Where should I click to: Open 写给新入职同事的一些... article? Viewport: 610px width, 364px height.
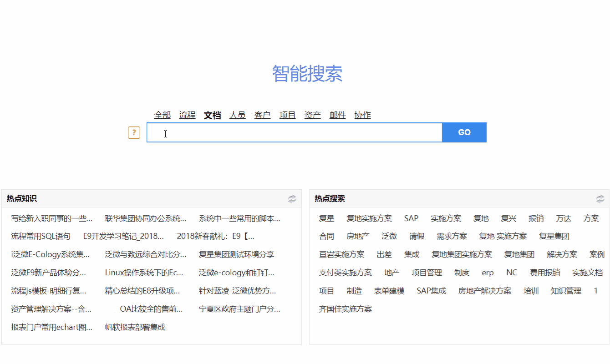(52, 218)
